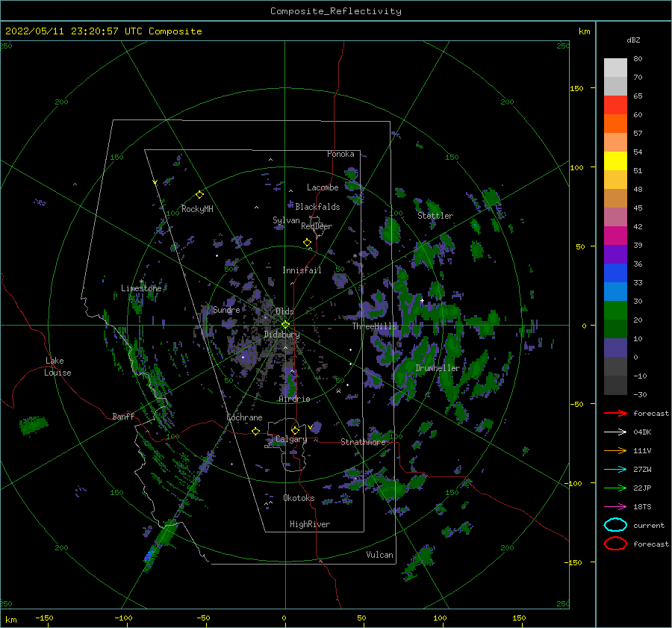The image size is (672, 628).
Task: Click the red forecast arrow legend icon
Action: tap(615, 413)
